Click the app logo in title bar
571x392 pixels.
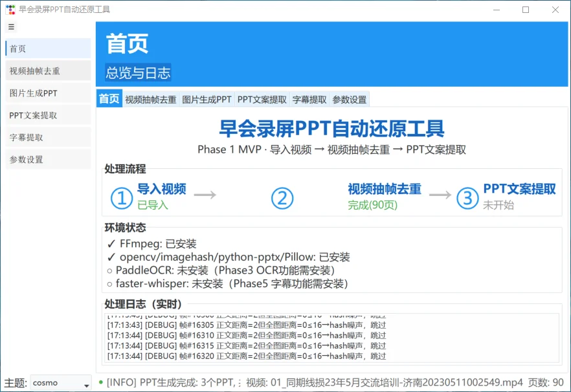coord(10,10)
